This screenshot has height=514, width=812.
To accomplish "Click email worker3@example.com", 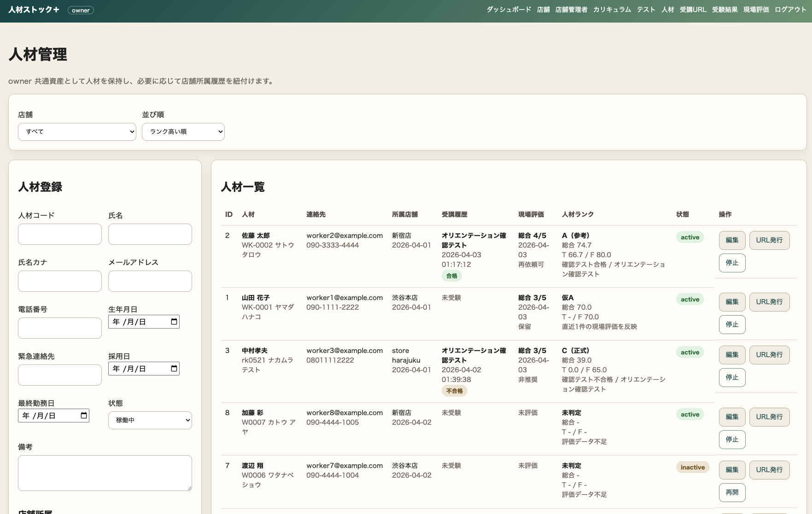I will 345,351.
